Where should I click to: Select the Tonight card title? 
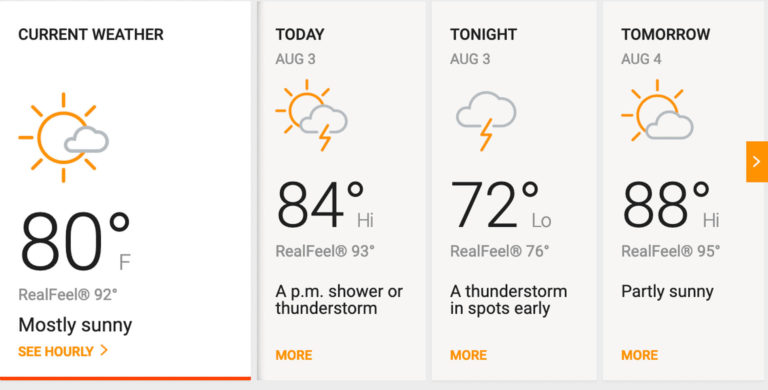pyautogui.click(x=483, y=35)
